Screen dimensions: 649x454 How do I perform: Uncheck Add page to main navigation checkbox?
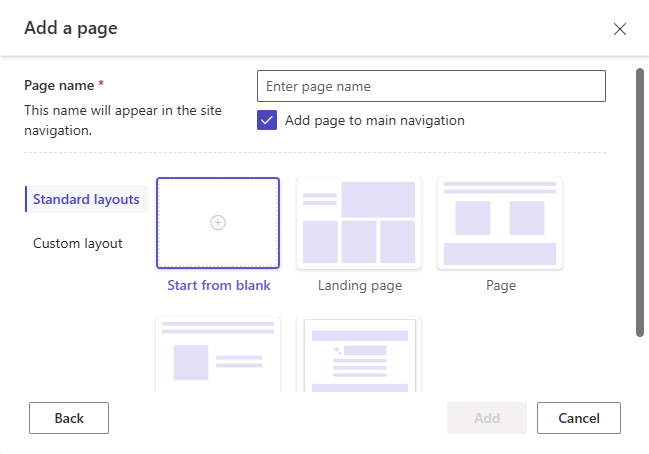tap(267, 121)
